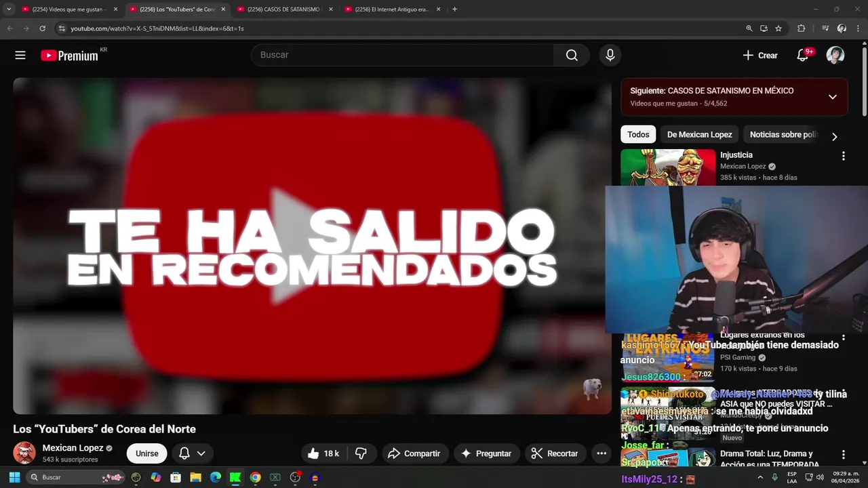This screenshot has height=488, width=868.
Task: Open options menu for Injusticia video
Action: click(x=844, y=156)
